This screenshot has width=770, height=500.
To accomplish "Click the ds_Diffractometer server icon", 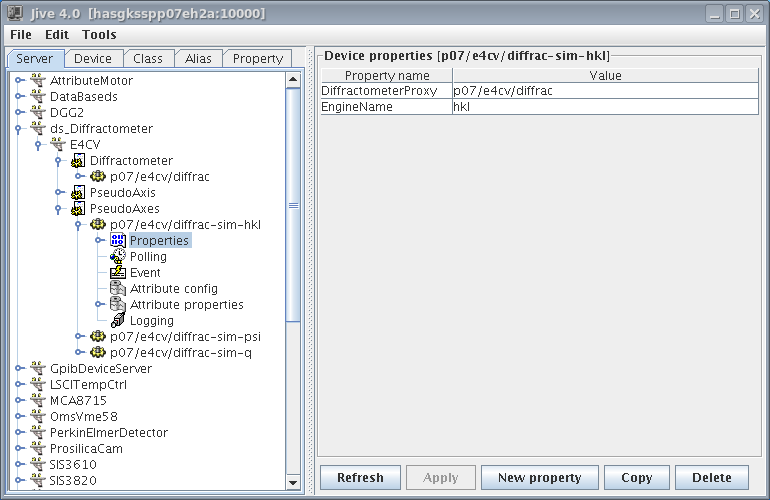I will pyautogui.click(x=37, y=128).
